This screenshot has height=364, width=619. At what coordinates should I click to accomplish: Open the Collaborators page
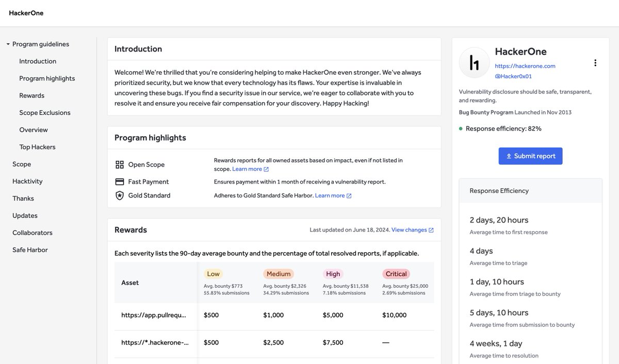(32, 233)
